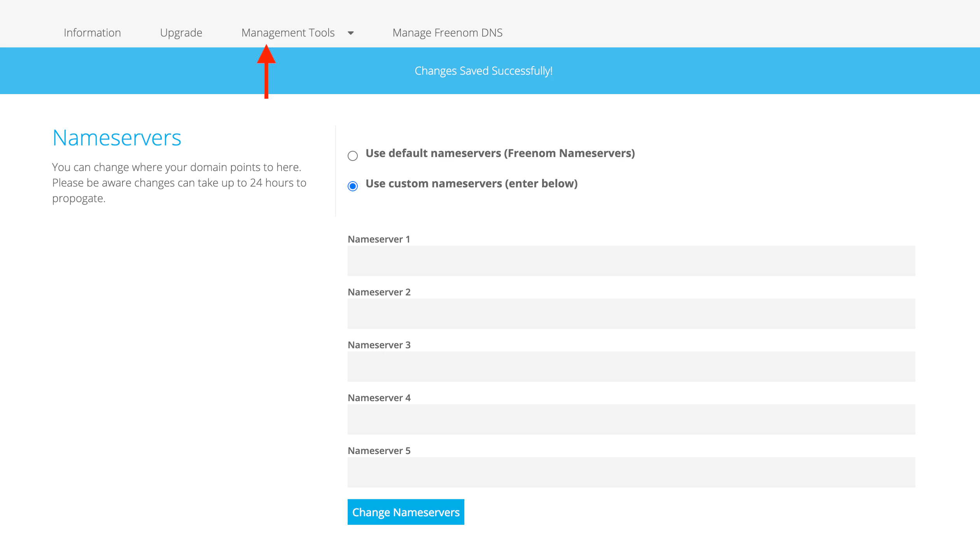The image size is (980, 545).
Task: Click the 'Changes Saved Successfully!' message
Action: [483, 71]
